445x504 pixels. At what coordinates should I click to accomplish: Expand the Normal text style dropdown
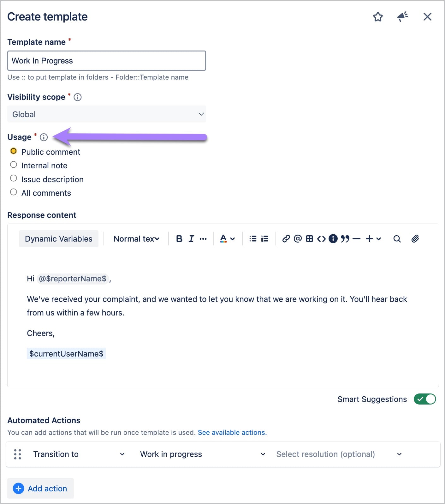coord(136,239)
